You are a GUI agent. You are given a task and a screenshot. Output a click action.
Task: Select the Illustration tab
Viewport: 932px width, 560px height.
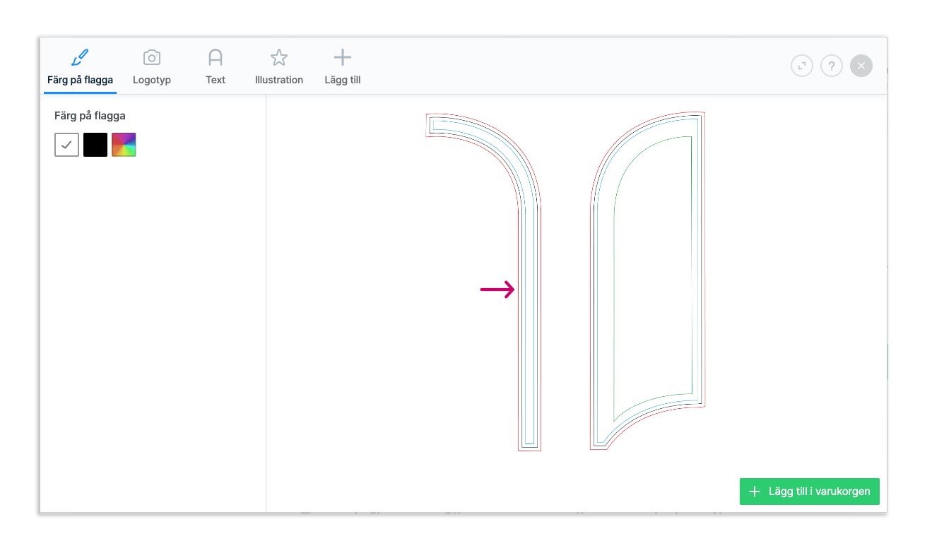[279, 66]
